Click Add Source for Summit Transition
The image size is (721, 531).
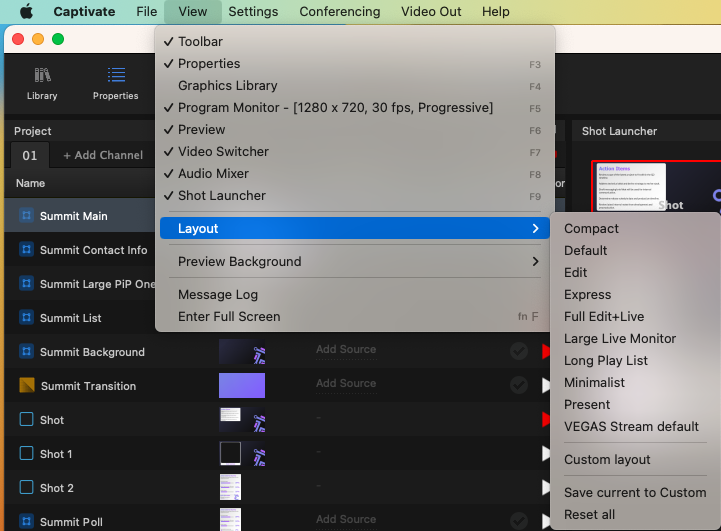pyautogui.click(x=346, y=384)
